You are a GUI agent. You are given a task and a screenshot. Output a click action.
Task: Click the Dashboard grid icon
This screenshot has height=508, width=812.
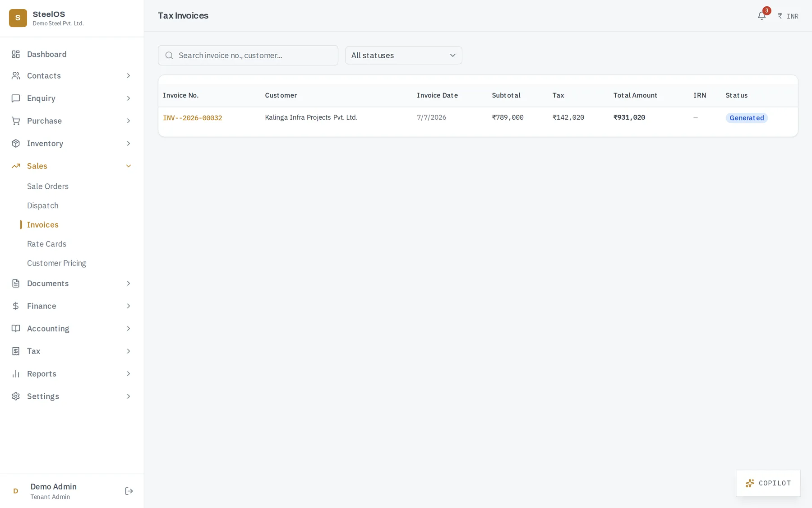point(16,54)
